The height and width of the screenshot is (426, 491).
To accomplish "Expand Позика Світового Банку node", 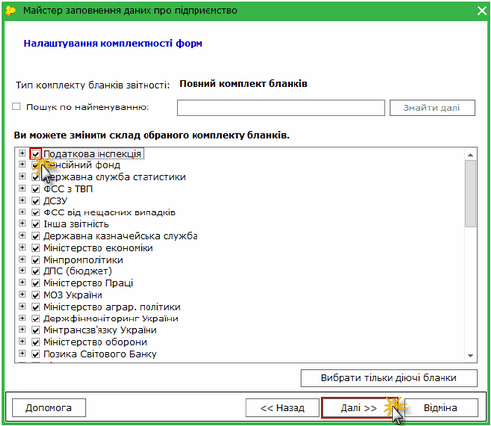I will pyautogui.click(x=22, y=353).
